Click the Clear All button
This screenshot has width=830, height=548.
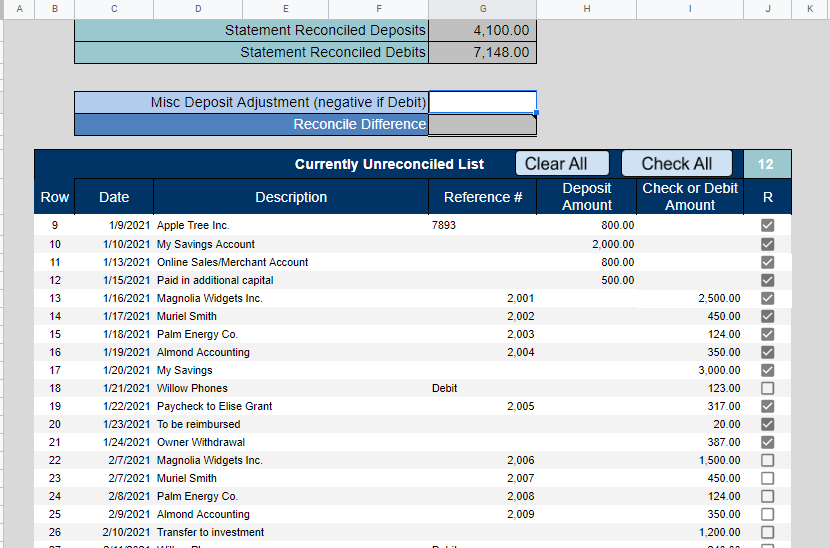pyautogui.click(x=562, y=164)
